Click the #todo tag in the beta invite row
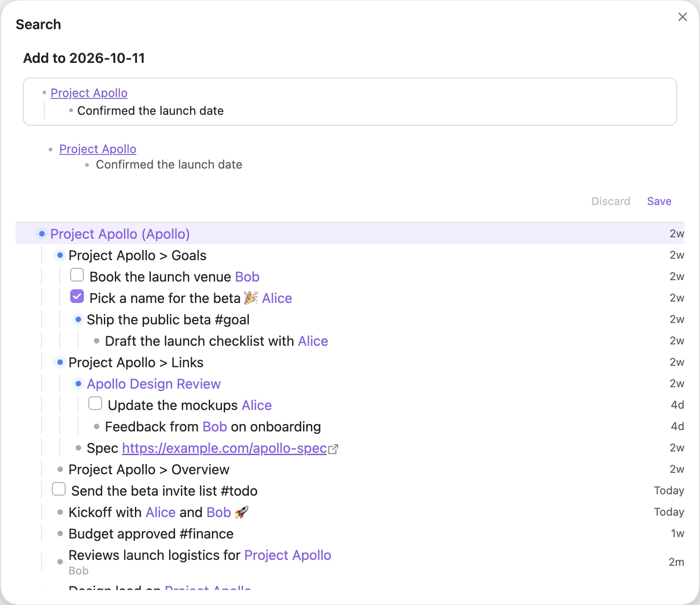 239,491
